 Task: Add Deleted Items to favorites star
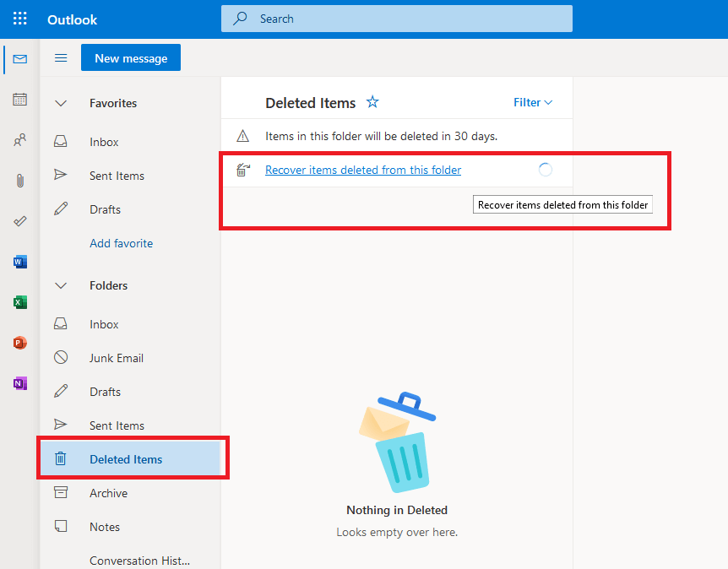click(x=372, y=102)
